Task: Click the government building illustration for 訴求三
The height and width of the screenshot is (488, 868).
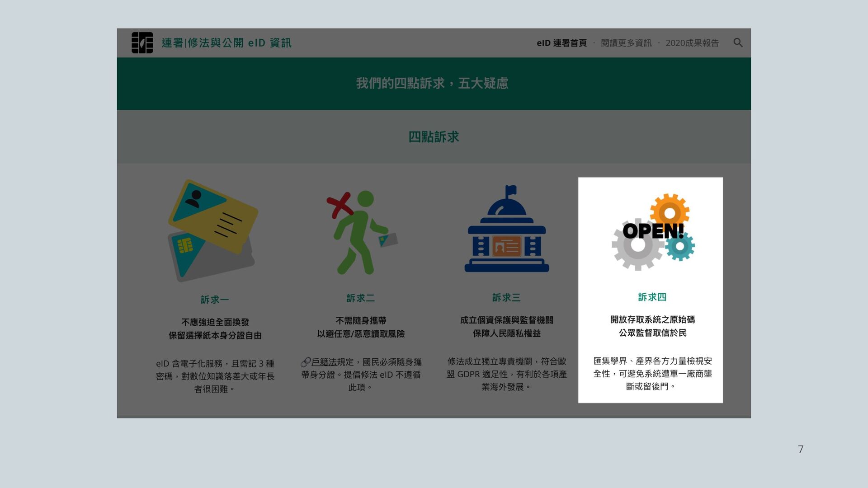Action: (507, 229)
